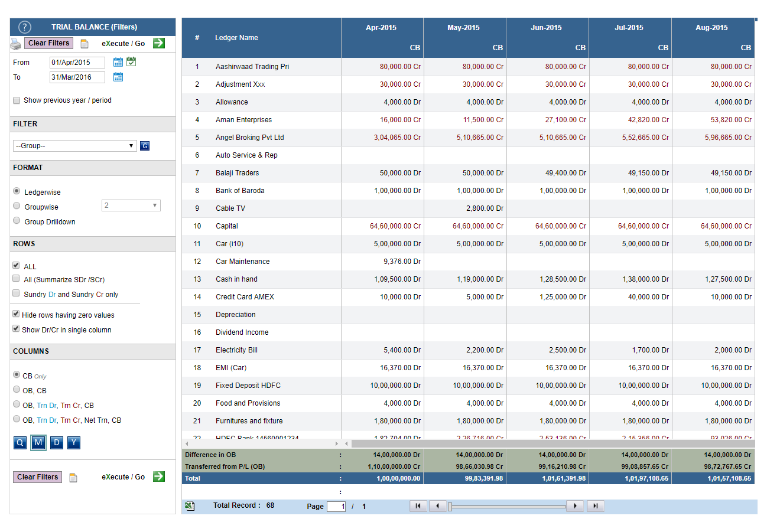Go to last page navigation button
767x532 pixels.
coord(595,506)
